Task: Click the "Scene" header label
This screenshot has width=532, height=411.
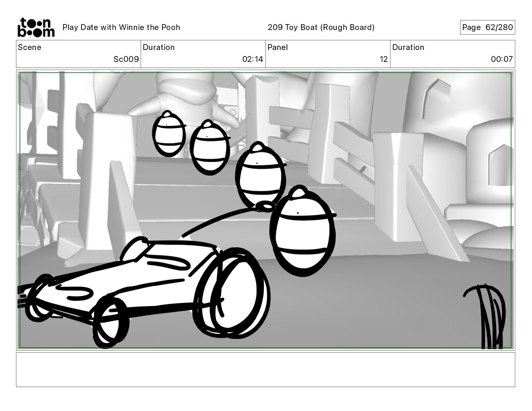Action: [x=30, y=47]
